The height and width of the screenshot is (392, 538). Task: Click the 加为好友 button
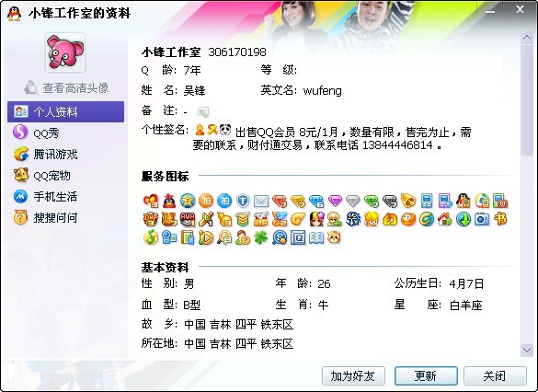(x=353, y=375)
